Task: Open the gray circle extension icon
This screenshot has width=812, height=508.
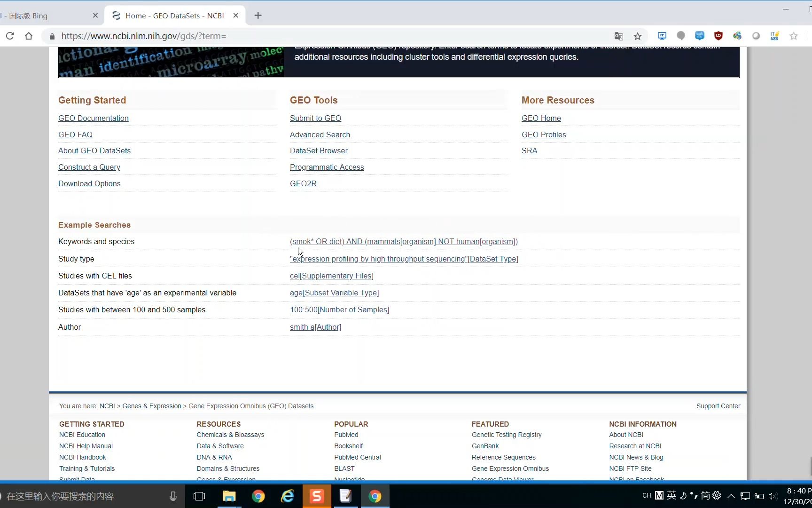Action: [x=756, y=36]
